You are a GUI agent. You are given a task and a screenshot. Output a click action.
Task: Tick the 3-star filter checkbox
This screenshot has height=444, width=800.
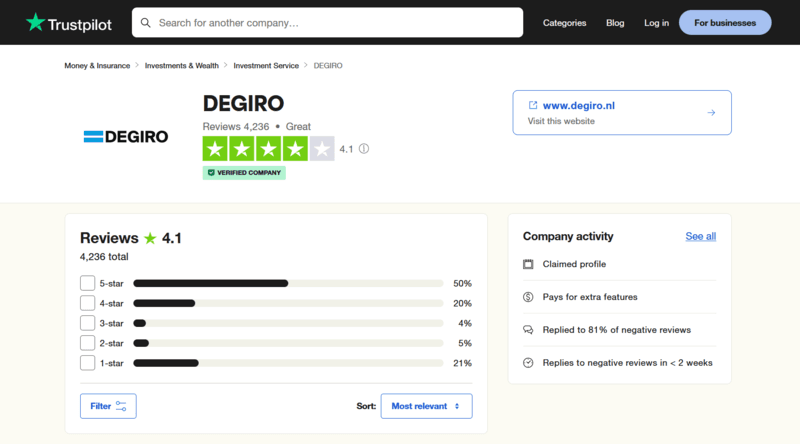point(87,323)
